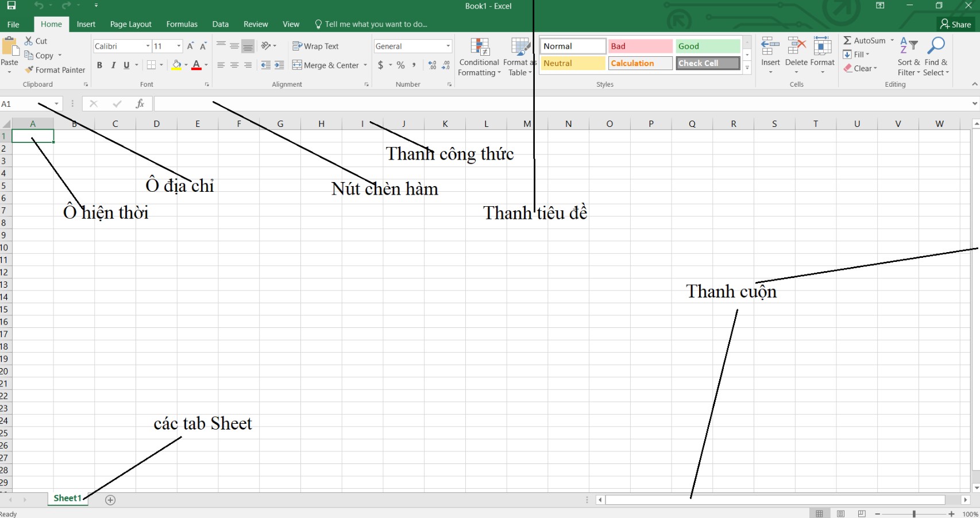
Task: Click the Insert Function fx icon
Action: coord(140,104)
